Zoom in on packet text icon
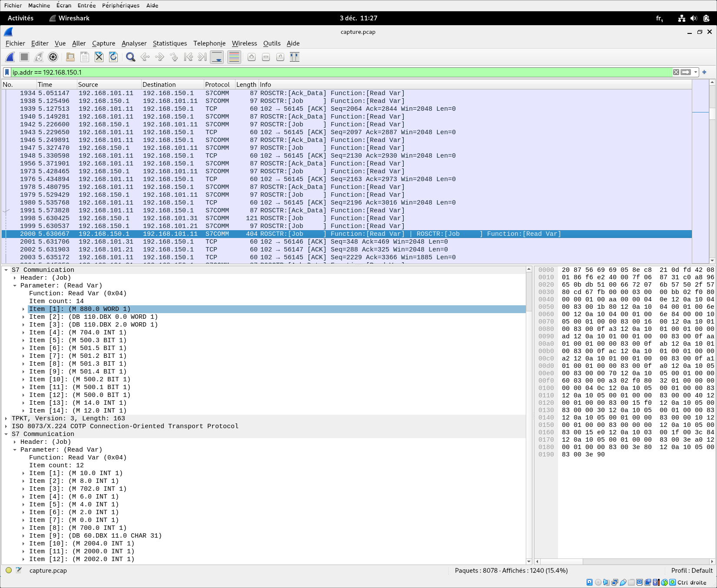The height and width of the screenshot is (588, 717). coord(252,57)
